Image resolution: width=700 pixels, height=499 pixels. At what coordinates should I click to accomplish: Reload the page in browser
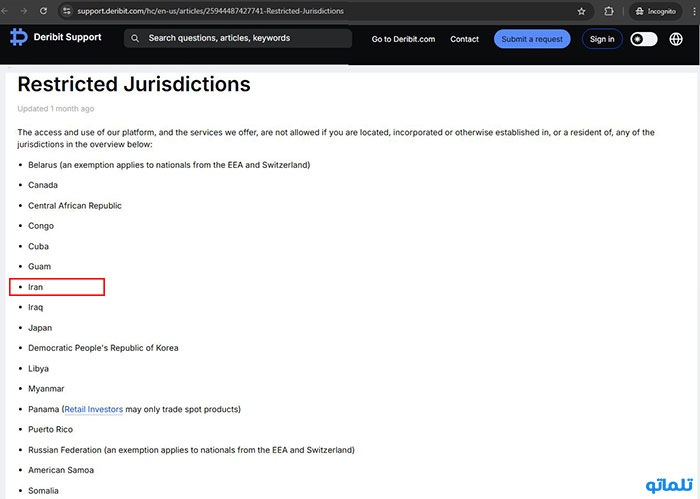pyautogui.click(x=43, y=11)
